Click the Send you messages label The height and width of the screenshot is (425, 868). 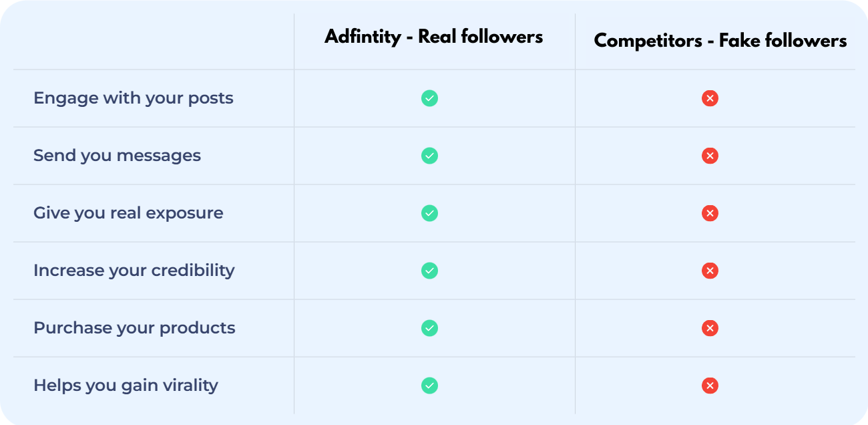tap(117, 156)
